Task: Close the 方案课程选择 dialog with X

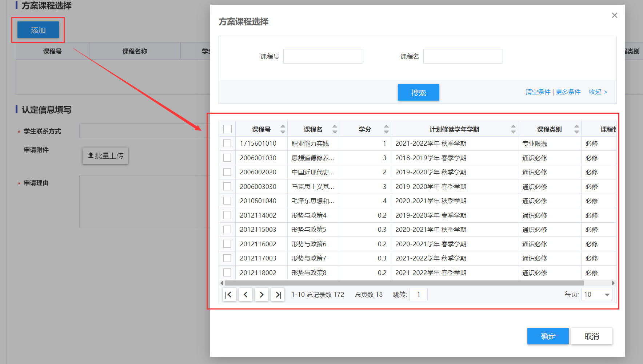Action: pyautogui.click(x=615, y=15)
